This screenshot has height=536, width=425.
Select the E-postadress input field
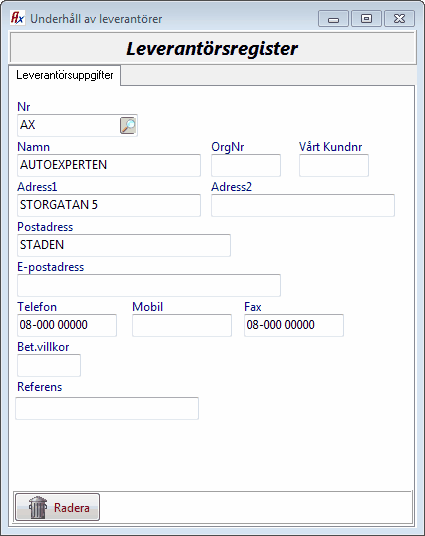click(149, 285)
